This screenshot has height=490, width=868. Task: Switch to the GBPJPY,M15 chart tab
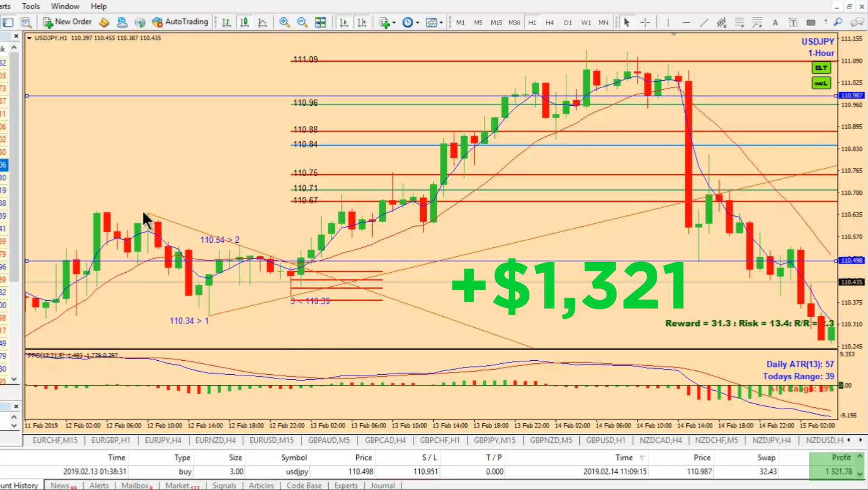tap(495, 440)
